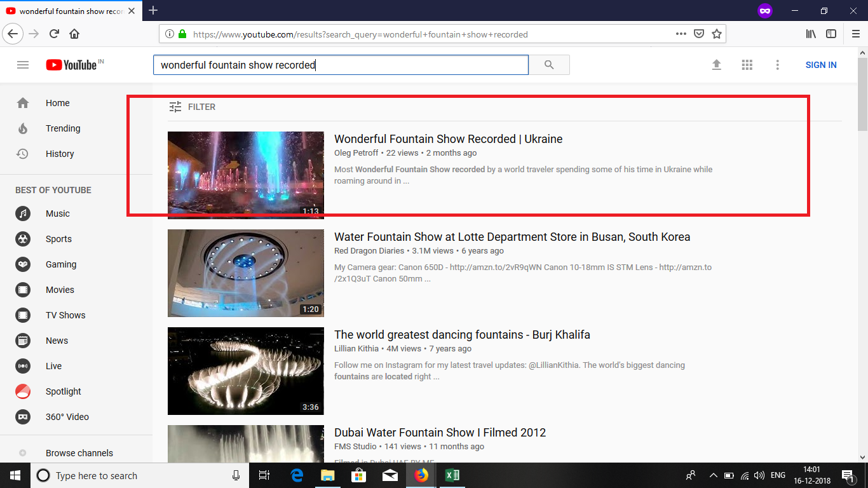Open the Ukraine fountain show thumbnail
Screen dimensions: 868x488
coord(245,175)
